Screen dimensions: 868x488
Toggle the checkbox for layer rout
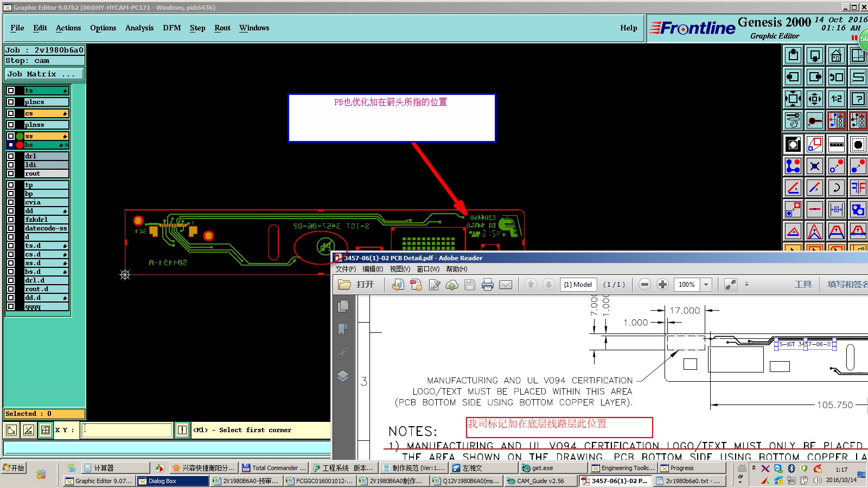point(11,174)
